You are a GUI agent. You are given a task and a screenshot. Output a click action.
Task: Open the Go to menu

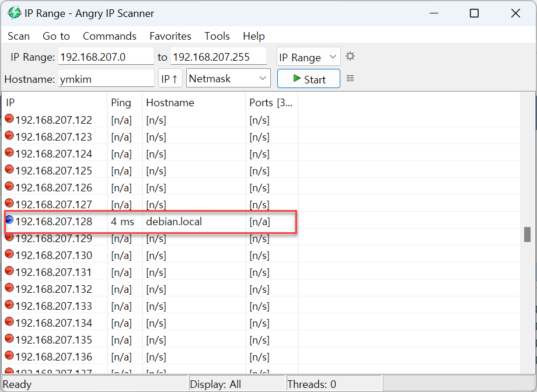56,36
